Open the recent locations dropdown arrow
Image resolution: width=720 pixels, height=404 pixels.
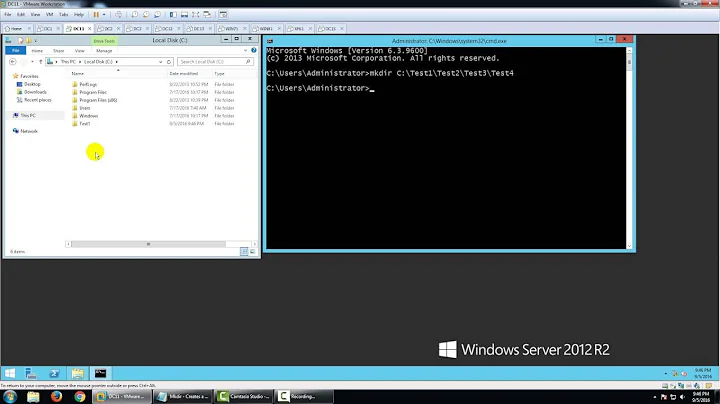(32, 62)
